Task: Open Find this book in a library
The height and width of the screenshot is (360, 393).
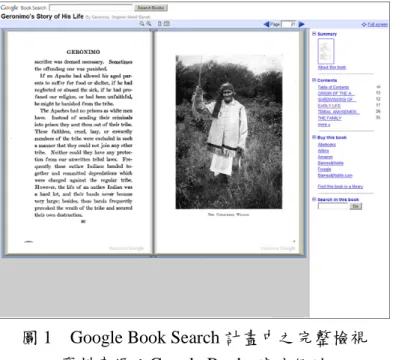Action: (340, 186)
